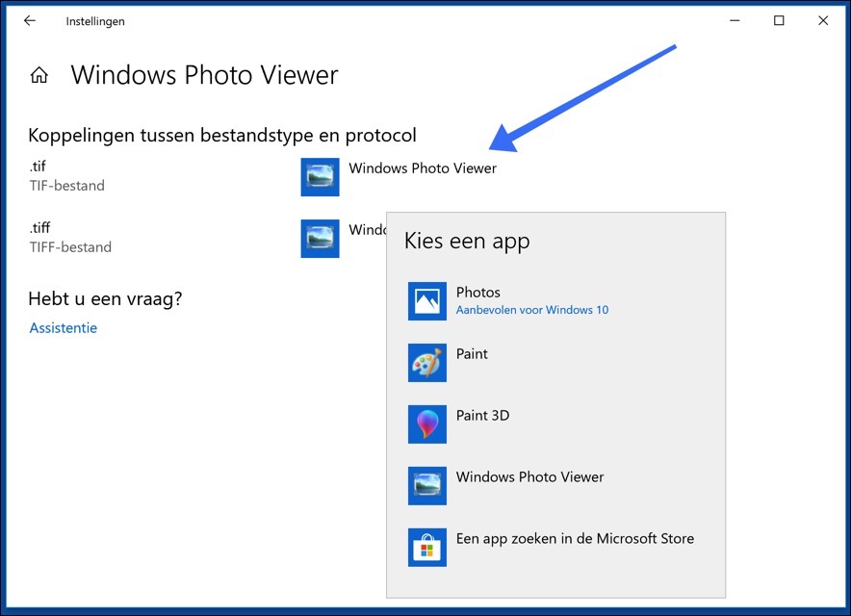
Task: Click the Instellingen window title
Action: tap(95, 21)
